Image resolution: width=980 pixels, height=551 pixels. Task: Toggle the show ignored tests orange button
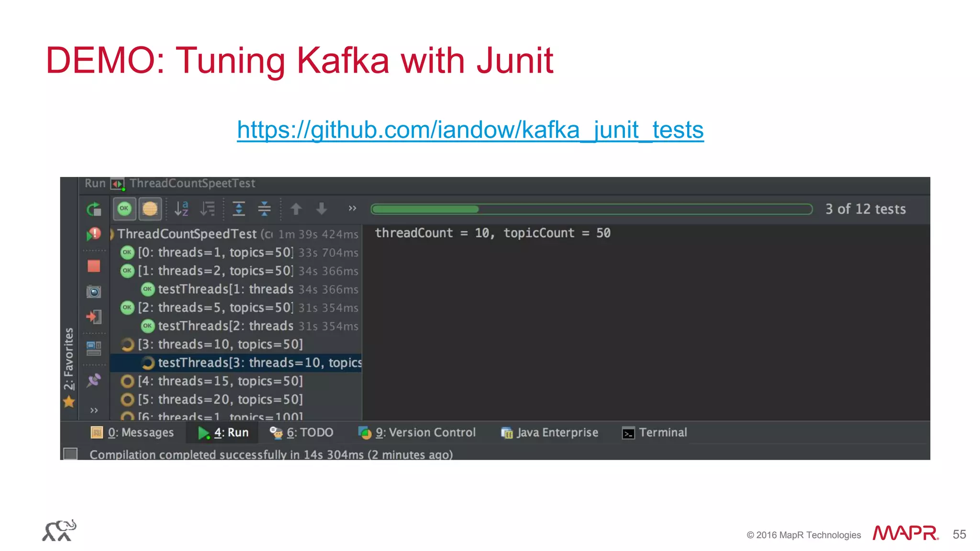coord(150,209)
